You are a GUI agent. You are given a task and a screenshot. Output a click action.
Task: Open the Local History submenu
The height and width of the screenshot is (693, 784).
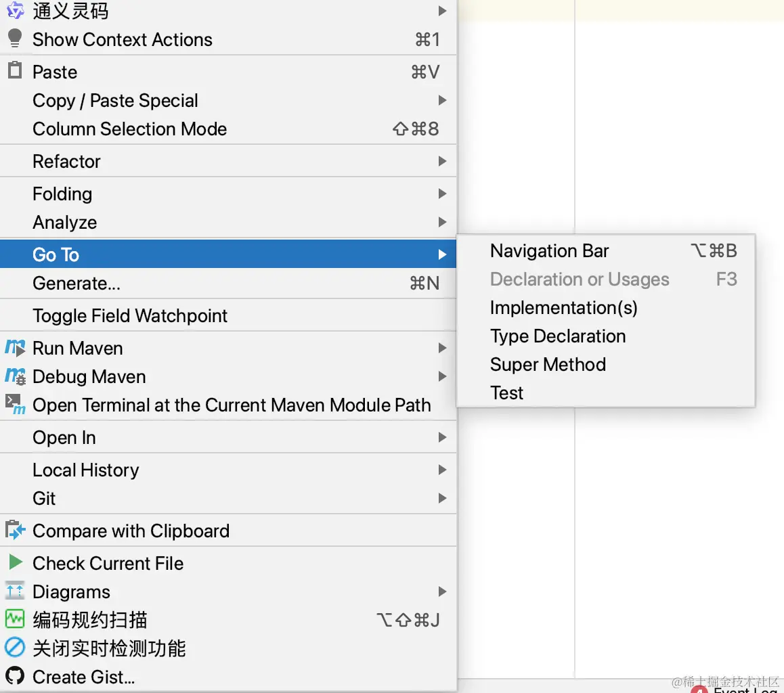tap(228, 470)
